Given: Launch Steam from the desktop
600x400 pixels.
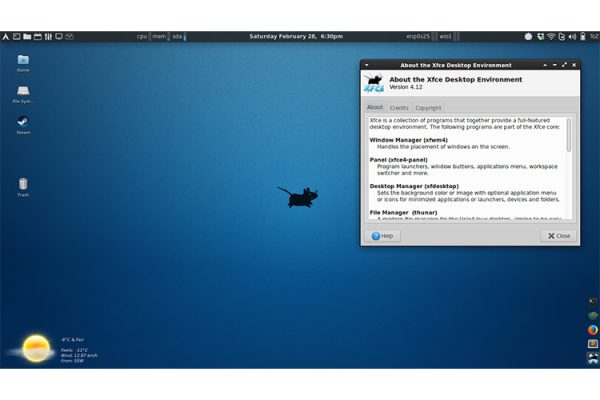Looking at the screenshot, I should 23,125.
